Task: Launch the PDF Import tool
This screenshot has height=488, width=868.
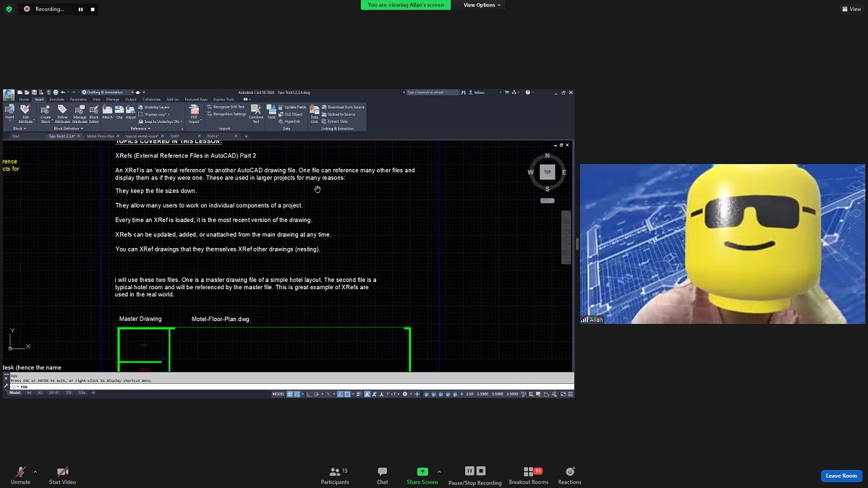Action: tap(194, 114)
